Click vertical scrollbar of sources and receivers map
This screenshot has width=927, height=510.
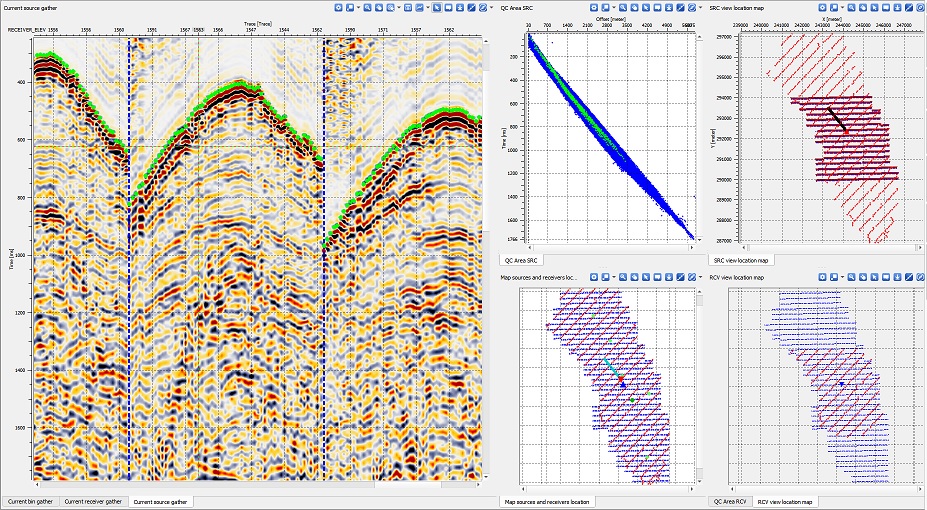coord(699,387)
